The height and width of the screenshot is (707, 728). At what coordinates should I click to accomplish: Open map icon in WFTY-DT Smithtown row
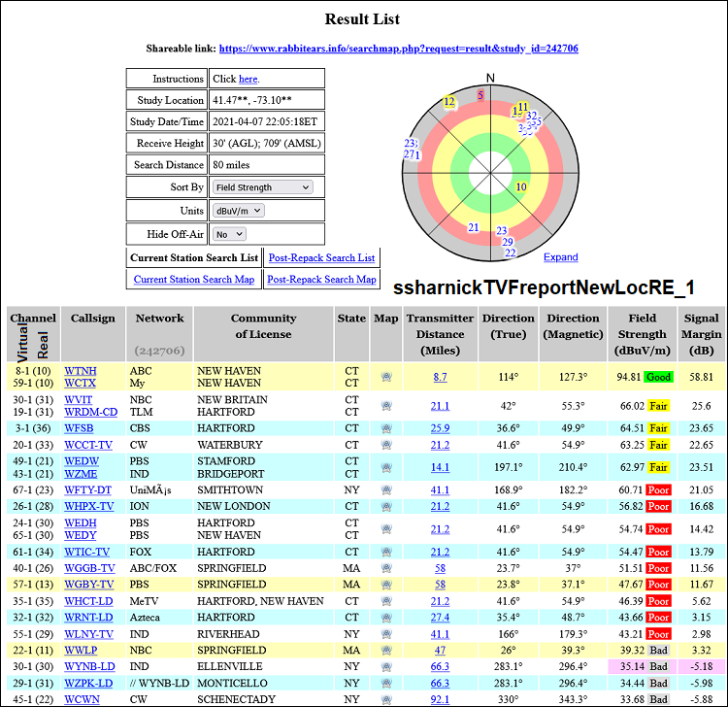(386, 490)
